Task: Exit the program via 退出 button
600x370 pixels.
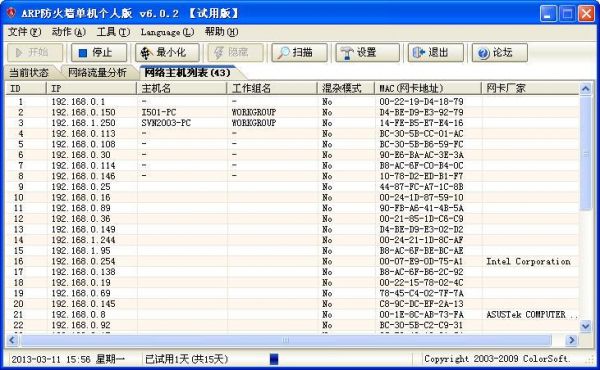Action: click(435, 52)
